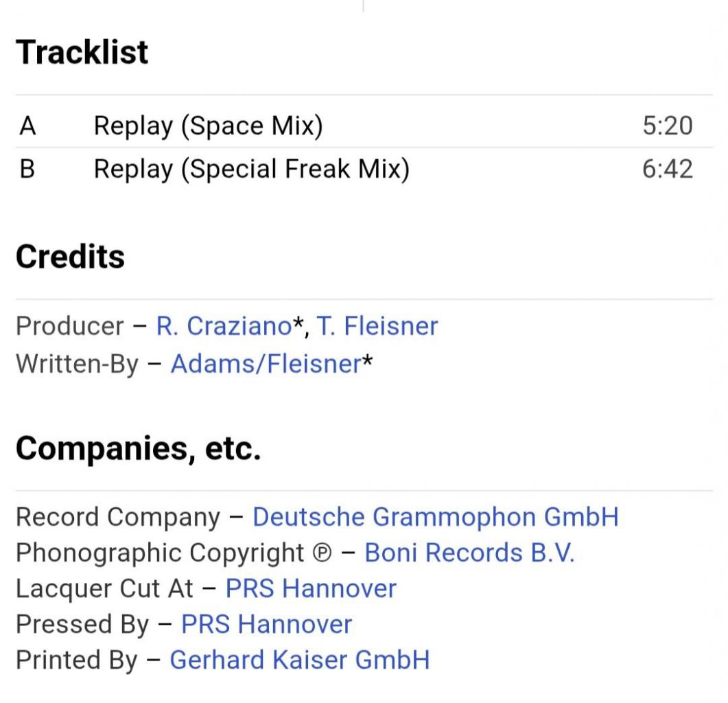The width and height of the screenshot is (728, 703).
Task: Click the Record Company label text
Action: pos(118,517)
